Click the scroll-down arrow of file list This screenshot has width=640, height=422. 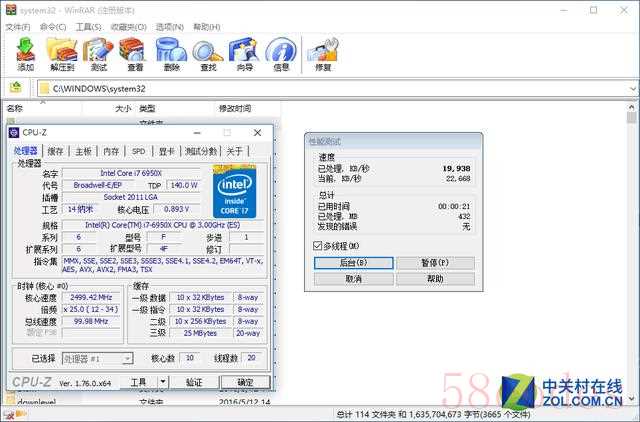(x=631, y=398)
